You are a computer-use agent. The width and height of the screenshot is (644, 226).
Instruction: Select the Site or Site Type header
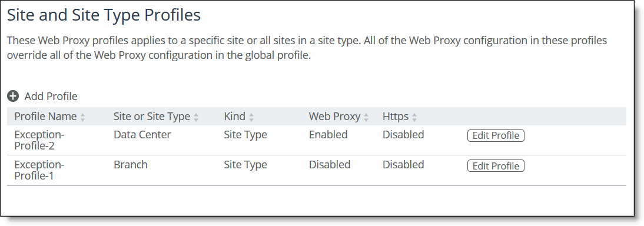point(152,117)
